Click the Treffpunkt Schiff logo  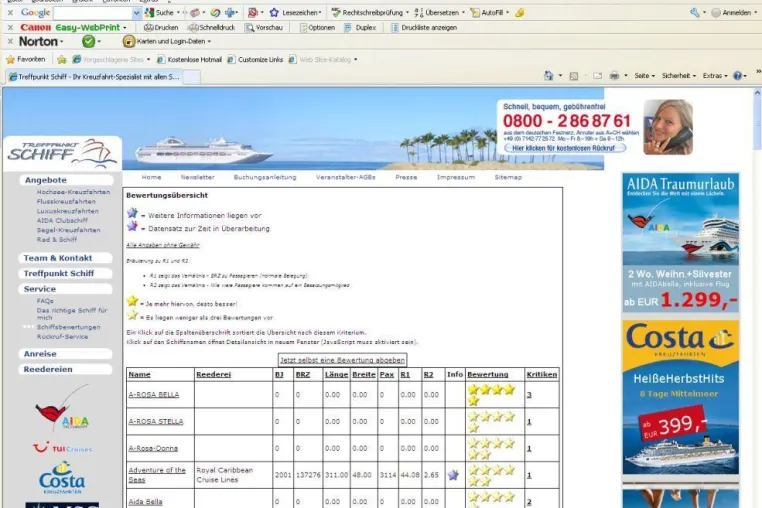pos(62,153)
